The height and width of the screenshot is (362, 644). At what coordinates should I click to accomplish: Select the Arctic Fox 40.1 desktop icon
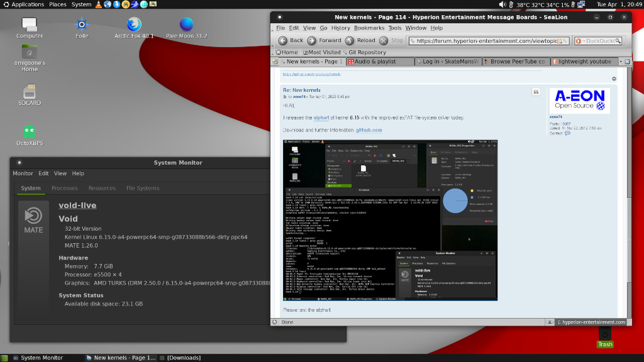pos(134,28)
